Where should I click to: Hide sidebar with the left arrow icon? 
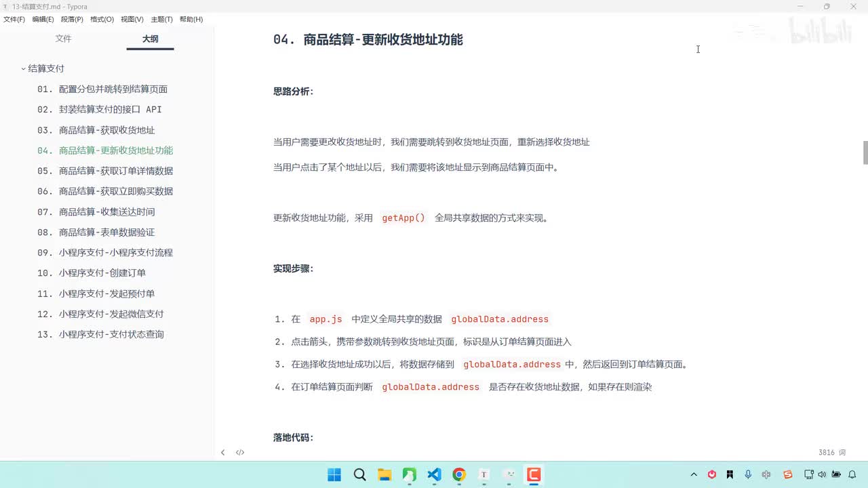point(222,452)
